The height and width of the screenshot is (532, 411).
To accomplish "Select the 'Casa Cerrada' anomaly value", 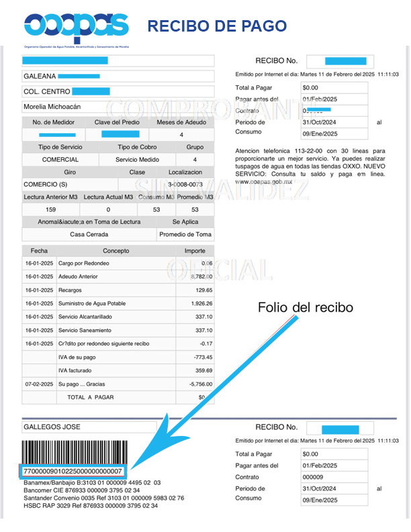I will pyautogui.click(x=89, y=234).
